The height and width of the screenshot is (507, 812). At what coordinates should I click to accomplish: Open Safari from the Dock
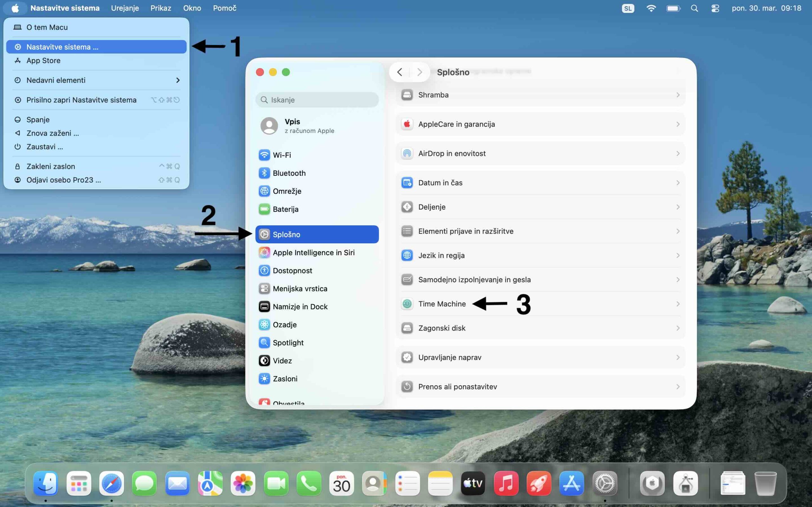[111, 484]
